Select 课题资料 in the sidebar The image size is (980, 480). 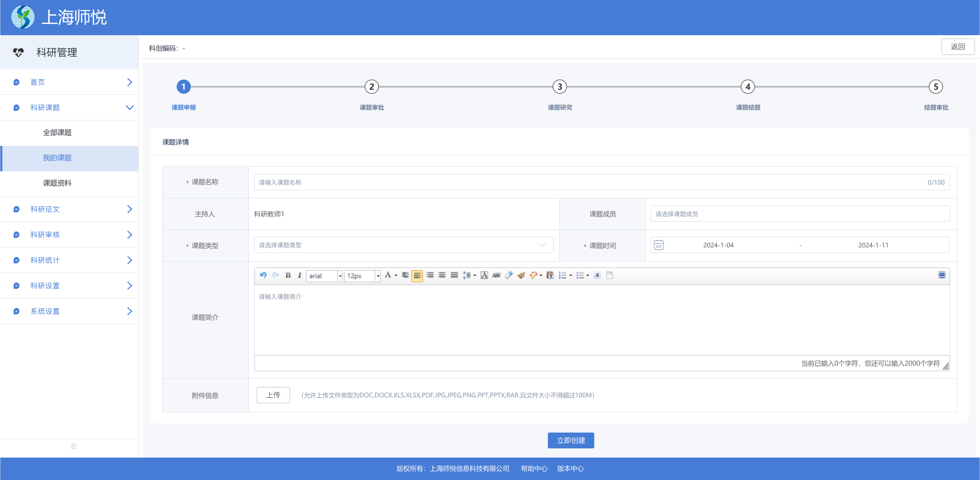click(57, 183)
